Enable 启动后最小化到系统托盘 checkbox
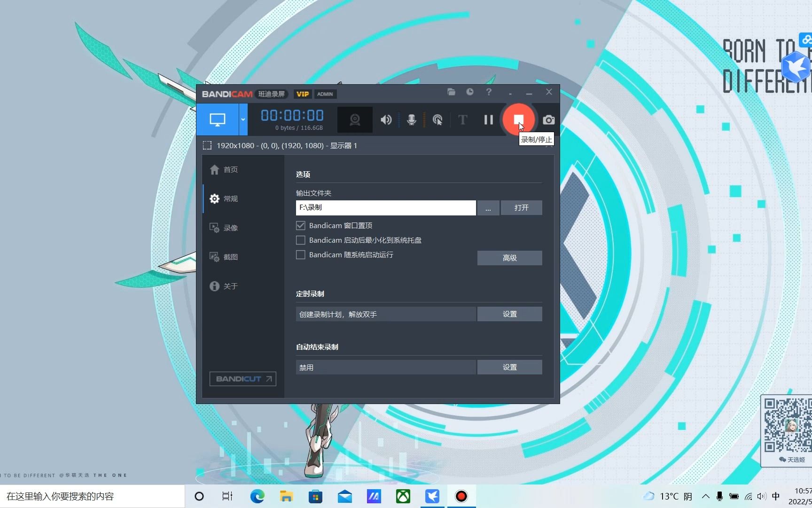This screenshot has width=812, height=508. point(301,240)
